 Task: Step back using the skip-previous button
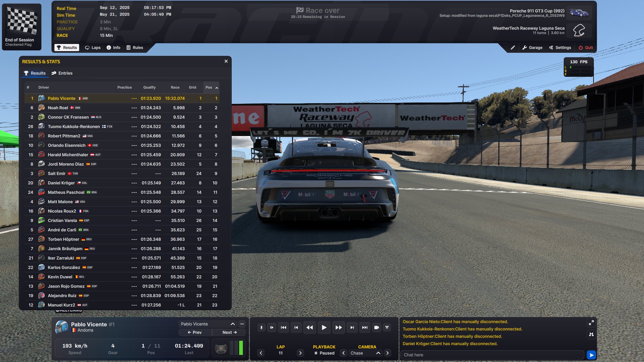click(x=296, y=327)
